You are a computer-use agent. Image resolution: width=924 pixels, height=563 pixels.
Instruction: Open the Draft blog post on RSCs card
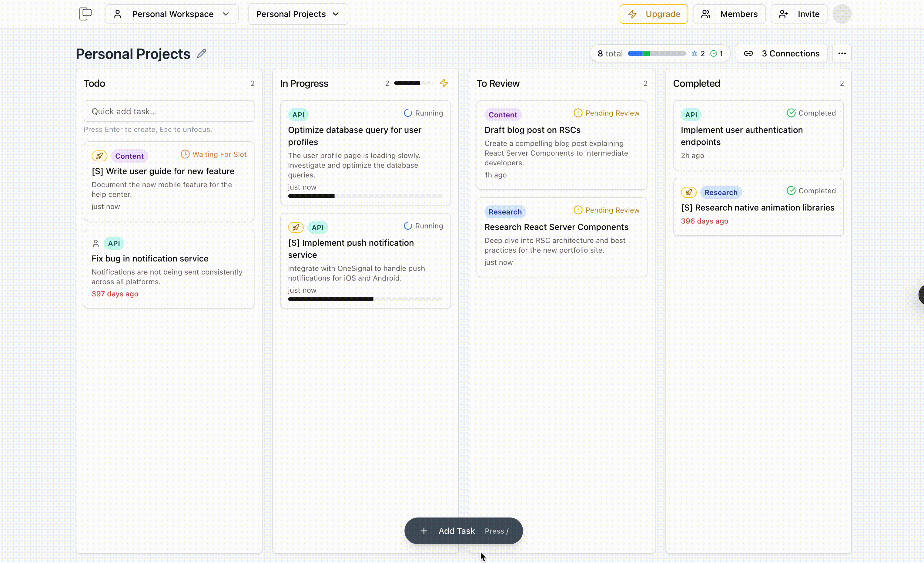(562, 145)
